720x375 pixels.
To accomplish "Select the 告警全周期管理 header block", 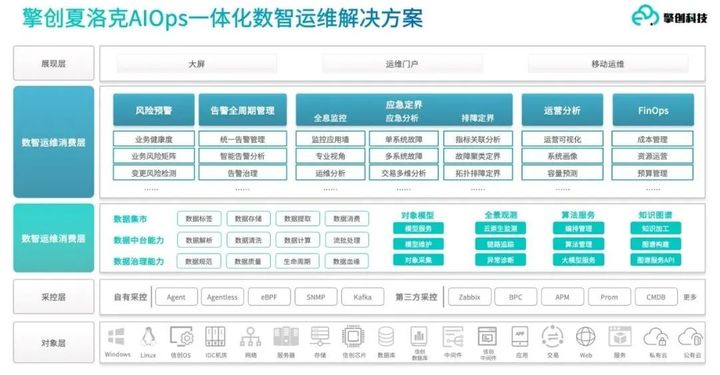I will pyautogui.click(x=242, y=110).
